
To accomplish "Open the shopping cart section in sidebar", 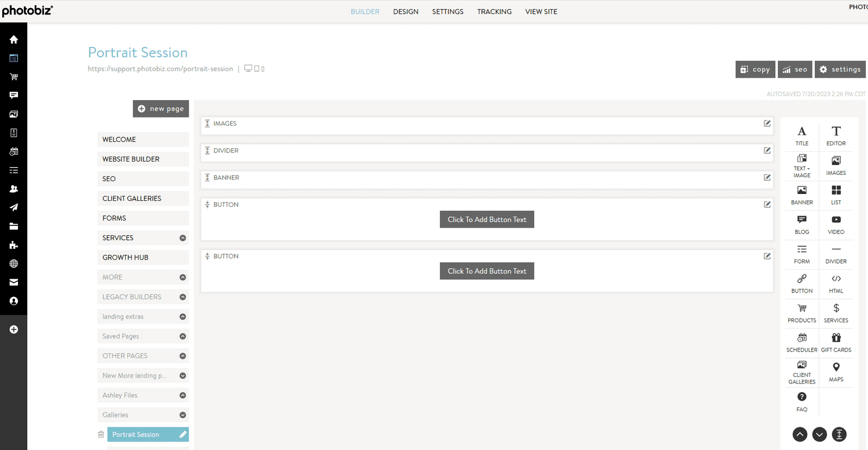I will pyautogui.click(x=13, y=76).
